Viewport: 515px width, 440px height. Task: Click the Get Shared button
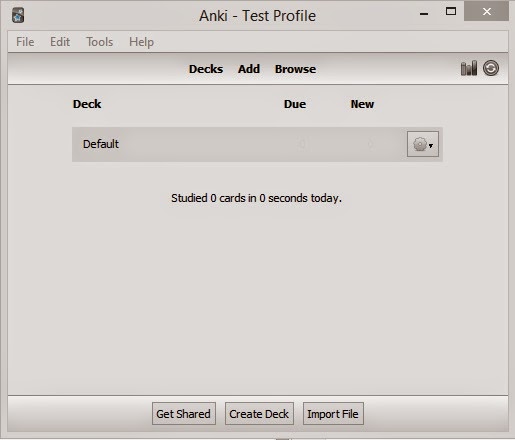pos(184,414)
